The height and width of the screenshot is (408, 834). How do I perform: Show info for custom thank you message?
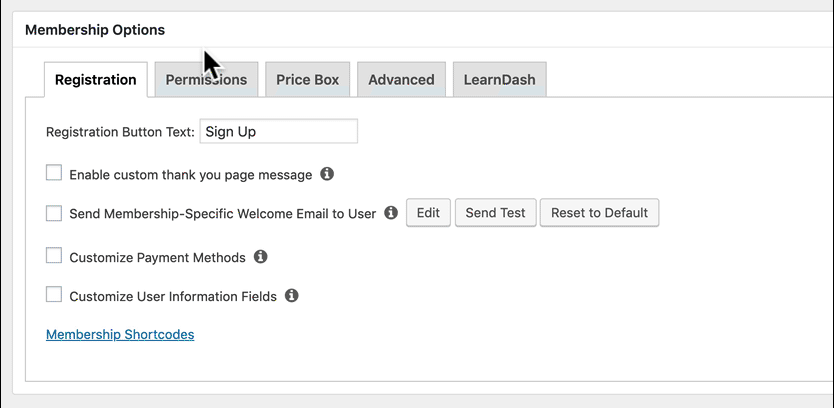click(x=327, y=174)
